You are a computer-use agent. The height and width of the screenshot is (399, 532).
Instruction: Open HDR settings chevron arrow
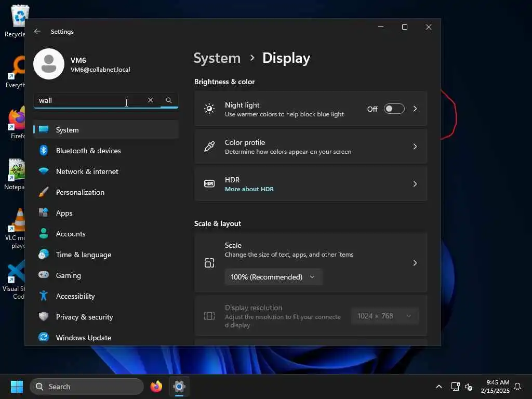(415, 183)
